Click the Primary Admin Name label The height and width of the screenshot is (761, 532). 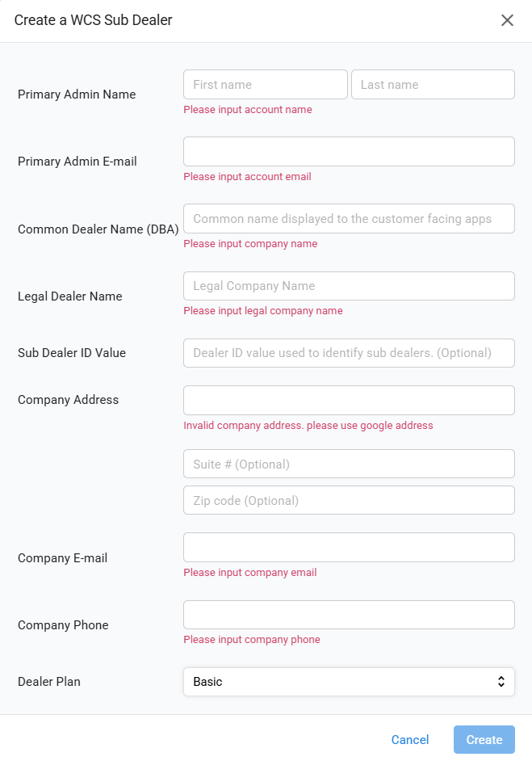pyautogui.click(x=77, y=95)
